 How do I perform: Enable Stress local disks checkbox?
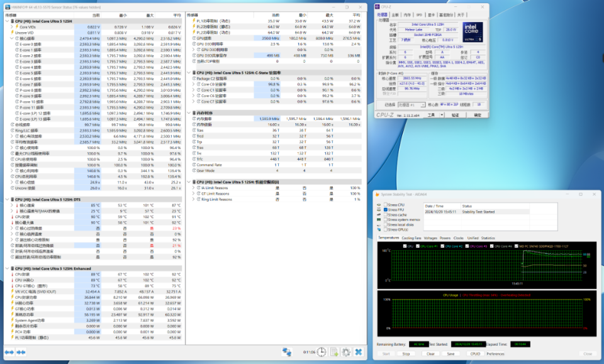[x=386, y=224]
